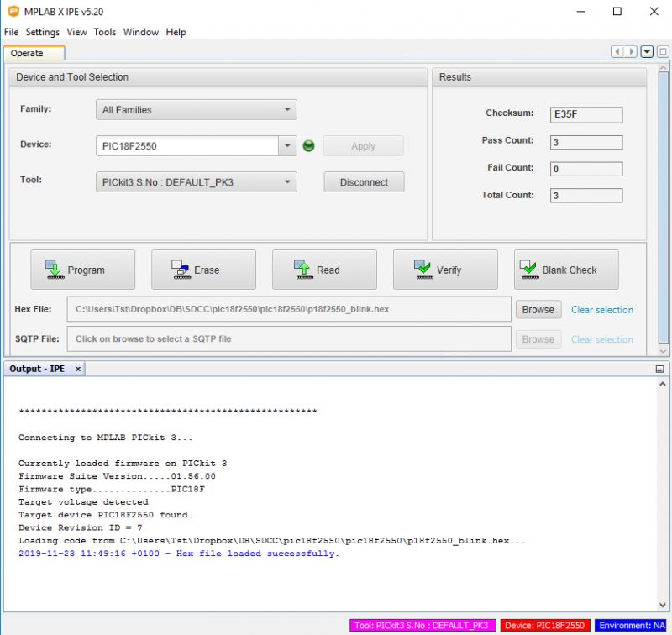Clear the Hex File selection

pos(602,310)
